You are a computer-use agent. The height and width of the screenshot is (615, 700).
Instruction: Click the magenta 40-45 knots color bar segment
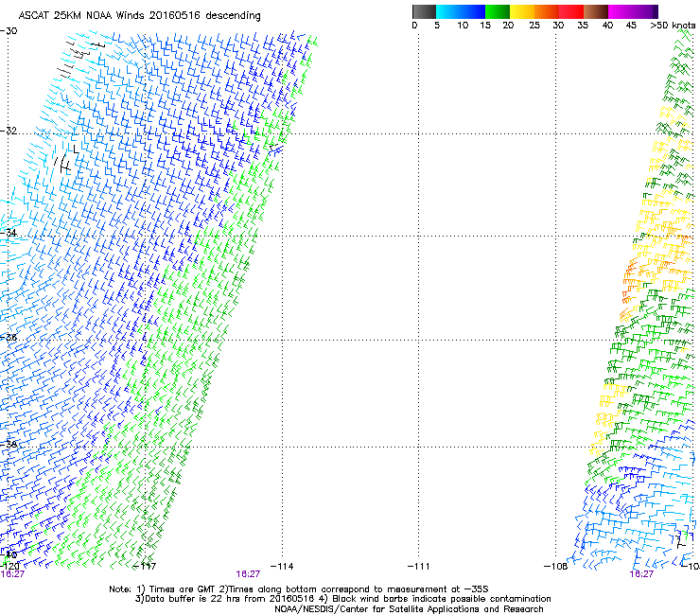(x=621, y=11)
